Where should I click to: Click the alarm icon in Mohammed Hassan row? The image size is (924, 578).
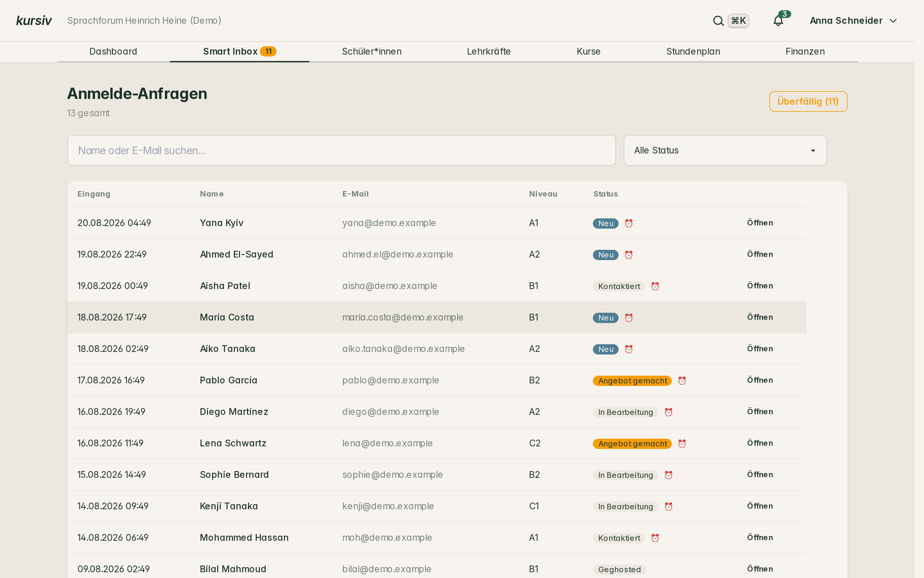click(x=655, y=538)
